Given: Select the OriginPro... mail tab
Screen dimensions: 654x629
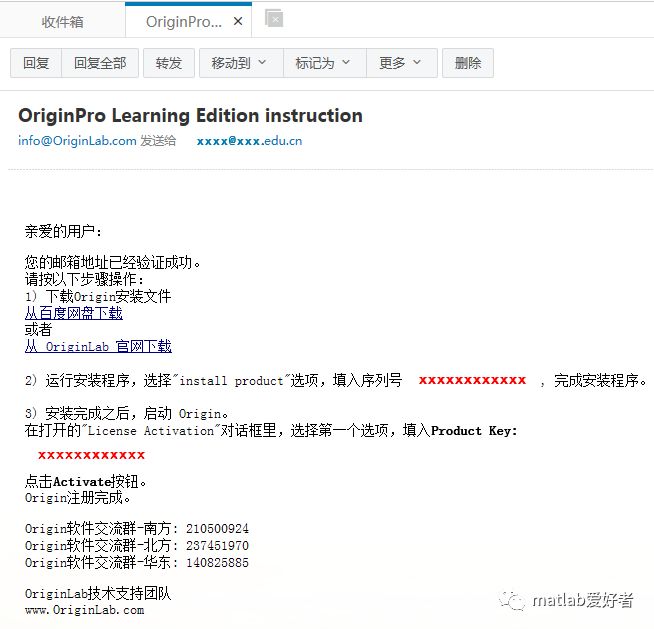Looking at the screenshot, I should [184, 21].
